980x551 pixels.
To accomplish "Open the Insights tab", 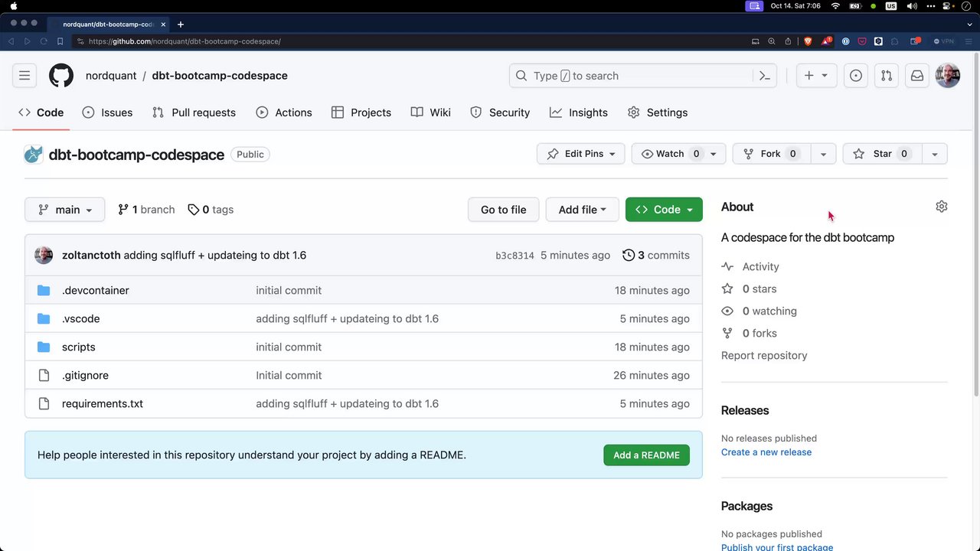I will pyautogui.click(x=579, y=112).
